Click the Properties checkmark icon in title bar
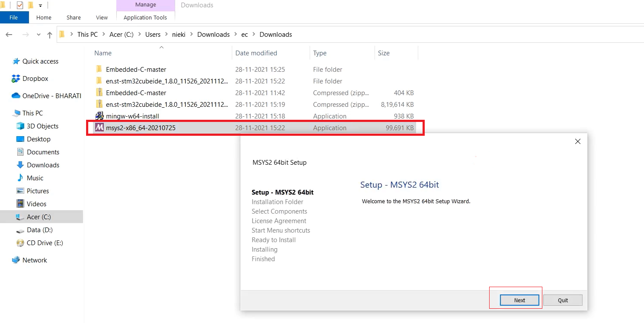 click(19, 5)
